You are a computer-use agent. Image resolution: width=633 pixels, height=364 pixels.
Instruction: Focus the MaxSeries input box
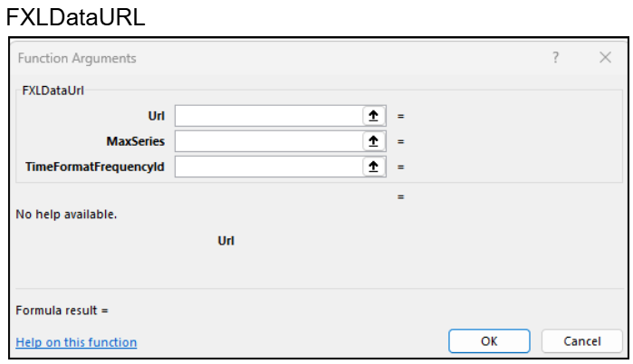coord(268,141)
